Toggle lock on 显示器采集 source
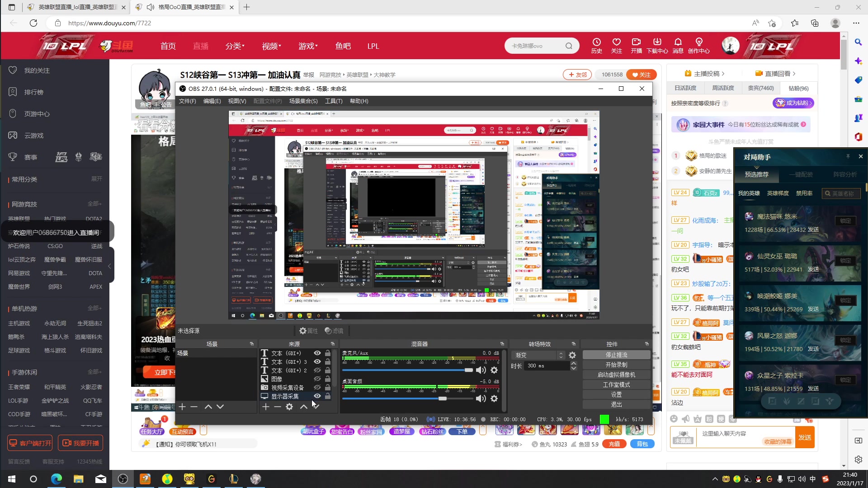 (x=328, y=396)
